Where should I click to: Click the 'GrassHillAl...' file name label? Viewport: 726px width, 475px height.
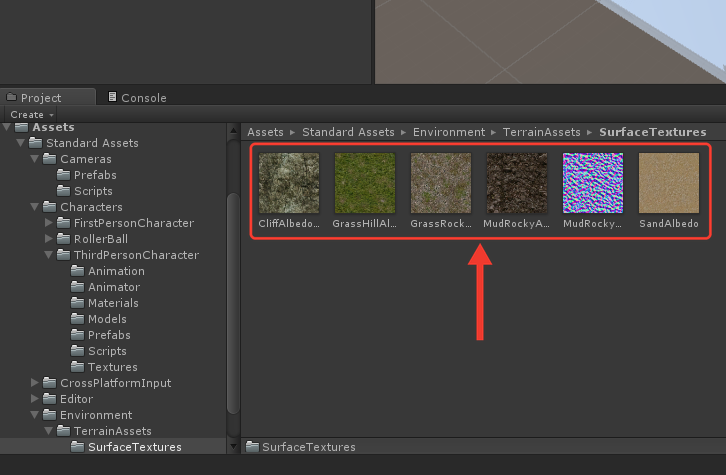tap(365, 224)
